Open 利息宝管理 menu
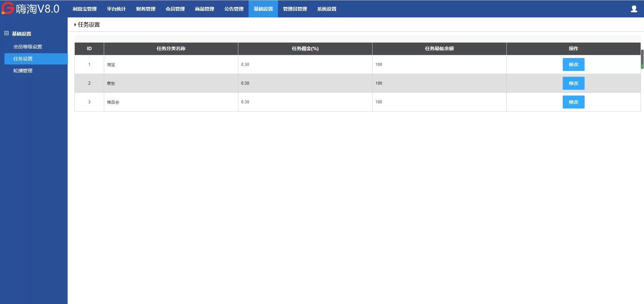 click(85, 9)
